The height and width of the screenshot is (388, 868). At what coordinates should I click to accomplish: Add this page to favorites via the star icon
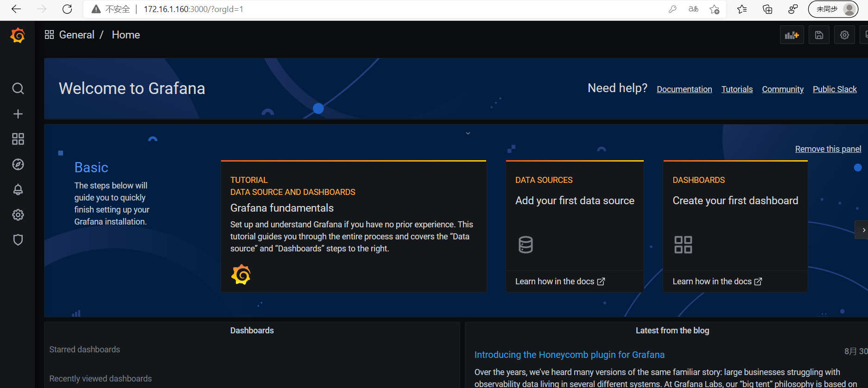pos(715,9)
